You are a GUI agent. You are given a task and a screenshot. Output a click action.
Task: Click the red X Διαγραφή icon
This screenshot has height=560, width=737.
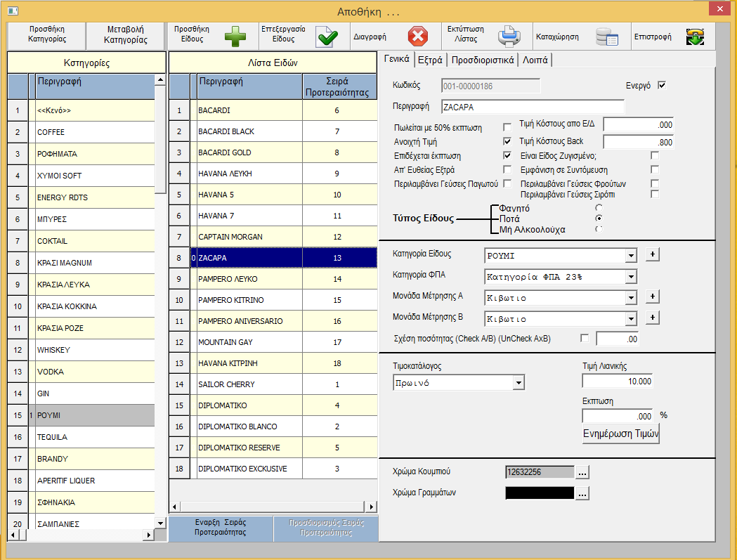coord(417,35)
